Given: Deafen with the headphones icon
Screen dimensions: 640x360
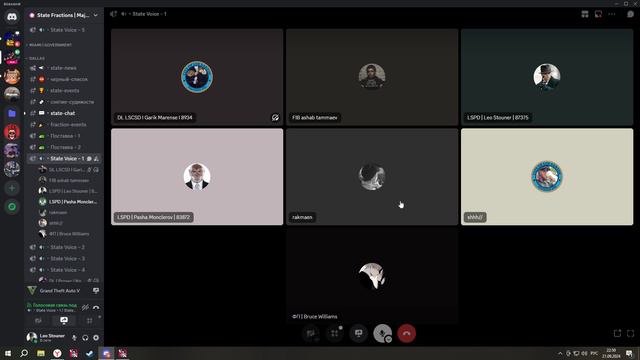Looking at the screenshot, I should point(85,338).
